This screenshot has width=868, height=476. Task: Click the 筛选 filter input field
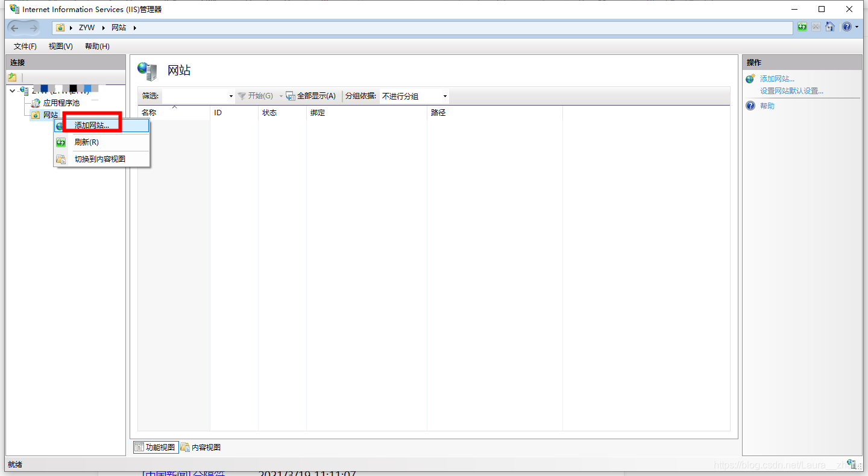coord(195,96)
